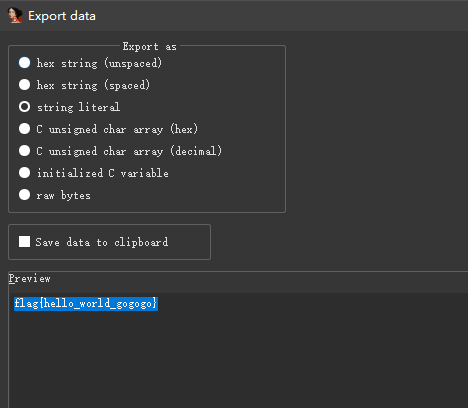The image size is (468, 408).
Task: Click the 'string literal' label text
Action: point(78,107)
